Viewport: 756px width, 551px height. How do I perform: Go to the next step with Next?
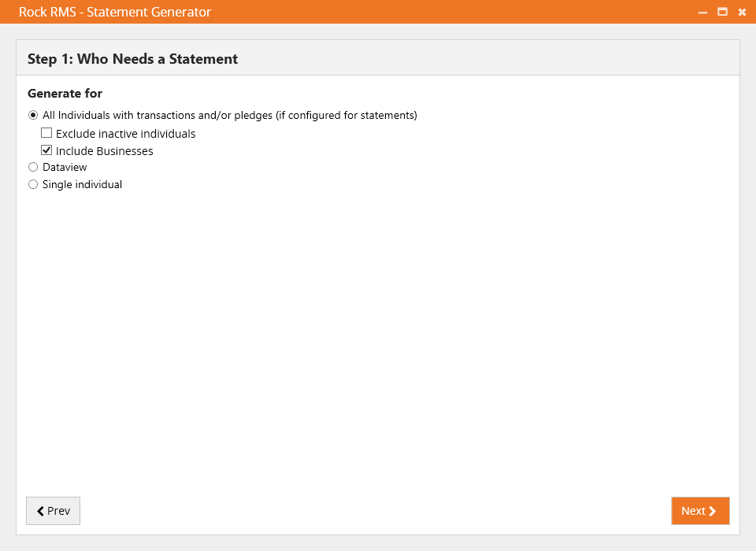coord(700,511)
